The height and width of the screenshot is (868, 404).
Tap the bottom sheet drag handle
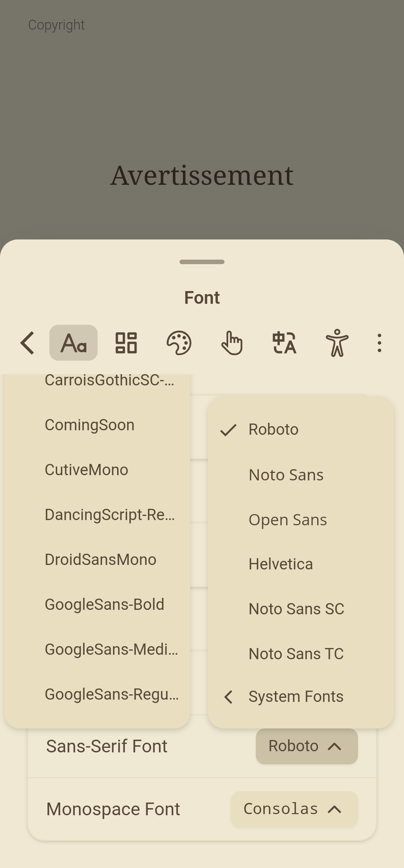(x=202, y=262)
